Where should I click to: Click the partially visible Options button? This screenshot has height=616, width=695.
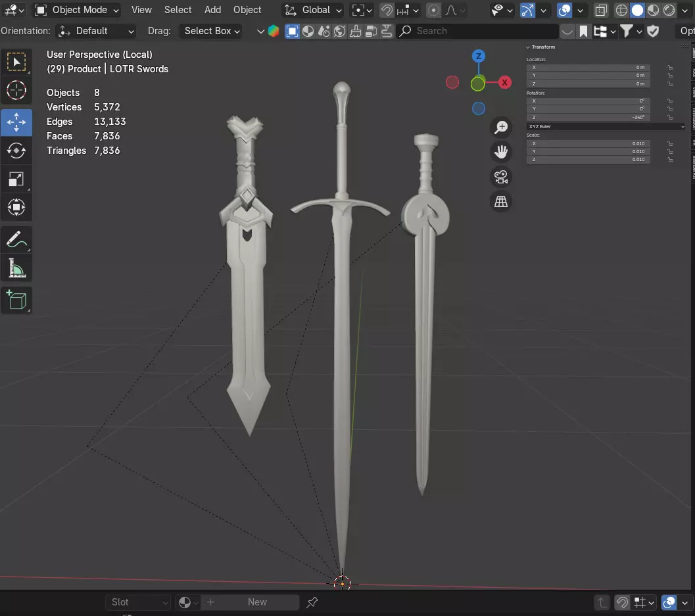click(x=685, y=31)
